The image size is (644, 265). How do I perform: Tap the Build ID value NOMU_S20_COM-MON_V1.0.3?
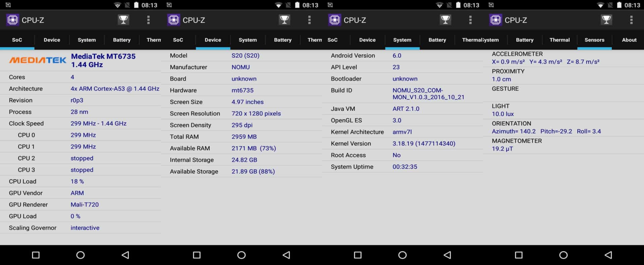(x=428, y=94)
